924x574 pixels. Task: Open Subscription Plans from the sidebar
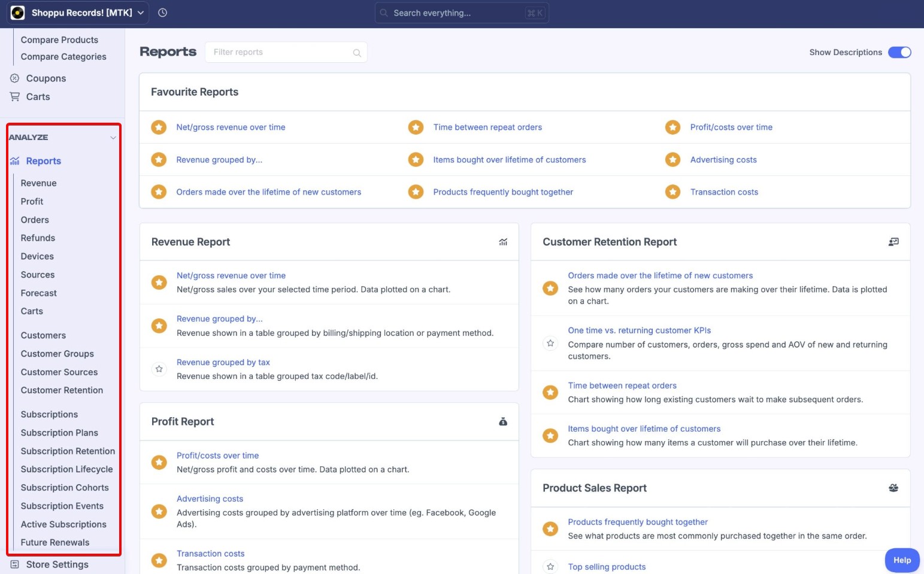[59, 432]
